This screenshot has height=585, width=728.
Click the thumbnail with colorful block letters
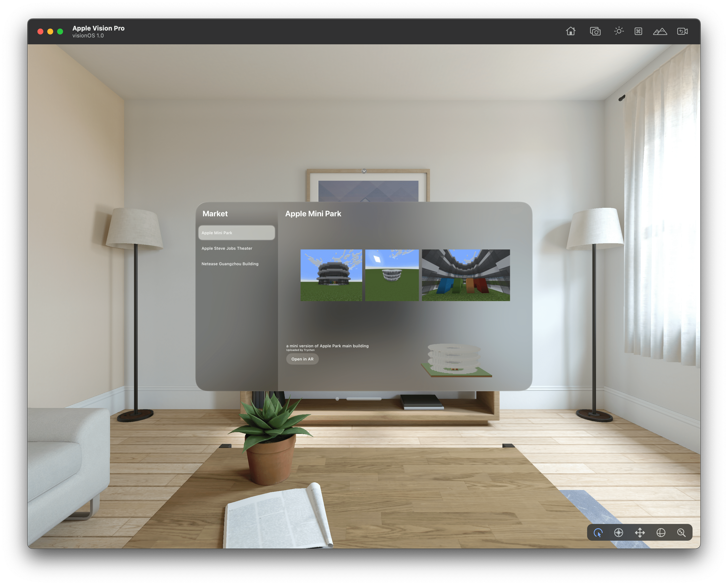coord(466,275)
